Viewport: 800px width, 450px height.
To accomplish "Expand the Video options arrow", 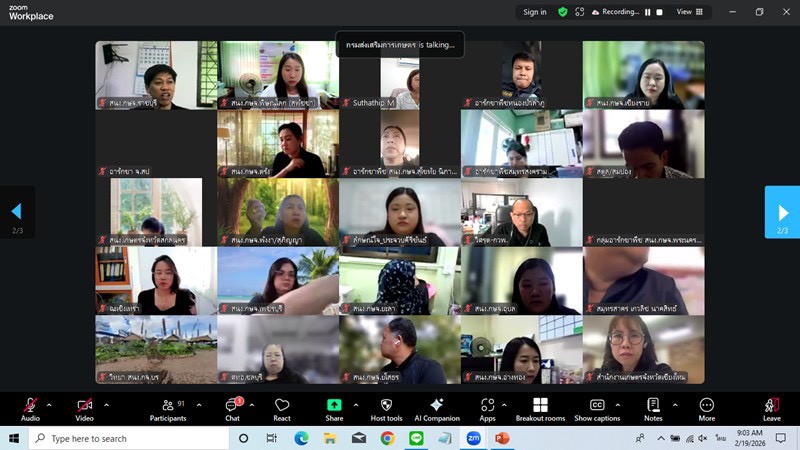I will pyautogui.click(x=104, y=404).
